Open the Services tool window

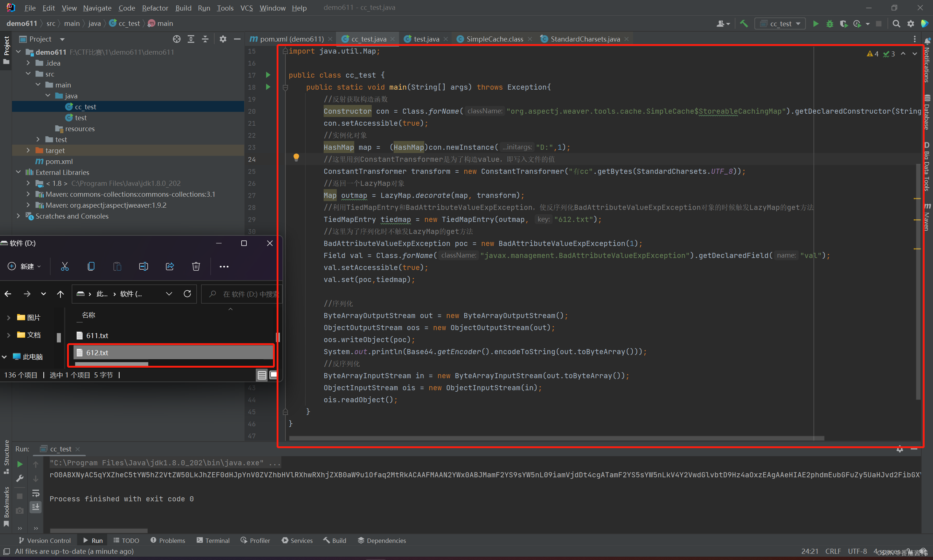tap(297, 540)
